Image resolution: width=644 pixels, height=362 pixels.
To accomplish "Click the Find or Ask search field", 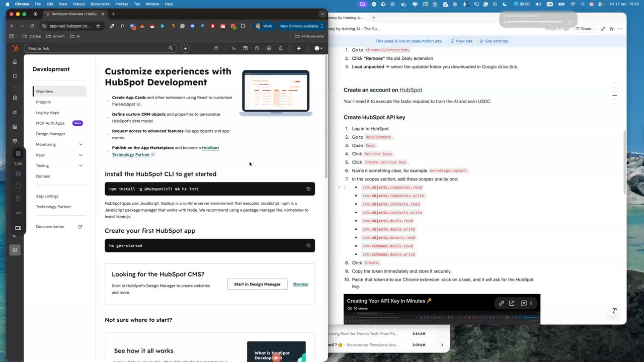I will [100, 48].
